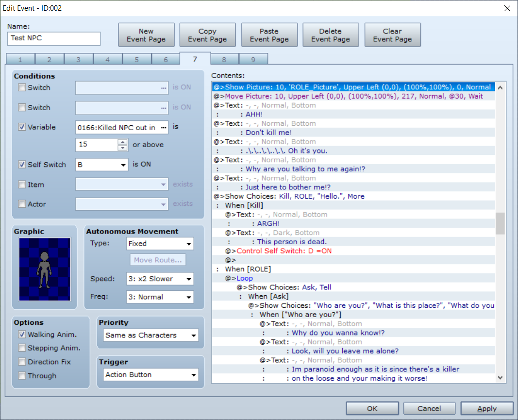Enable the Through option checkbox
Screen dimensions: 518x420
coord(22,375)
